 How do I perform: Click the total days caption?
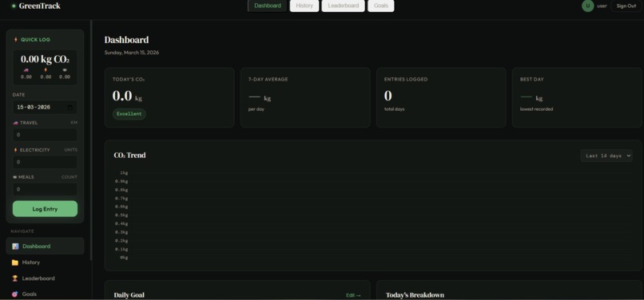pyautogui.click(x=394, y=109)
